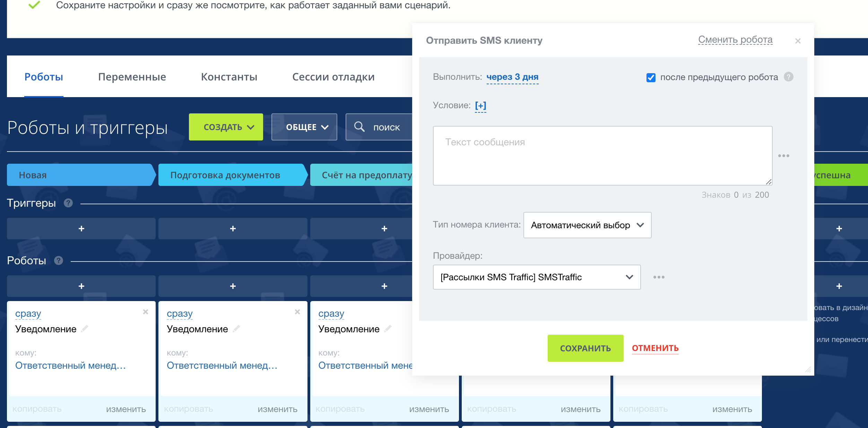868x428 pixels.
Task: Add trigger plus in Новая stage column
Action: (x=81, y=229)
